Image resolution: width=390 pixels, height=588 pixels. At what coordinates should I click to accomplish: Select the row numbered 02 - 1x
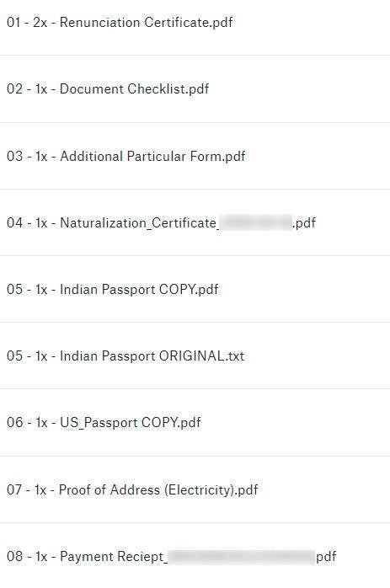(x=195, y=89)
